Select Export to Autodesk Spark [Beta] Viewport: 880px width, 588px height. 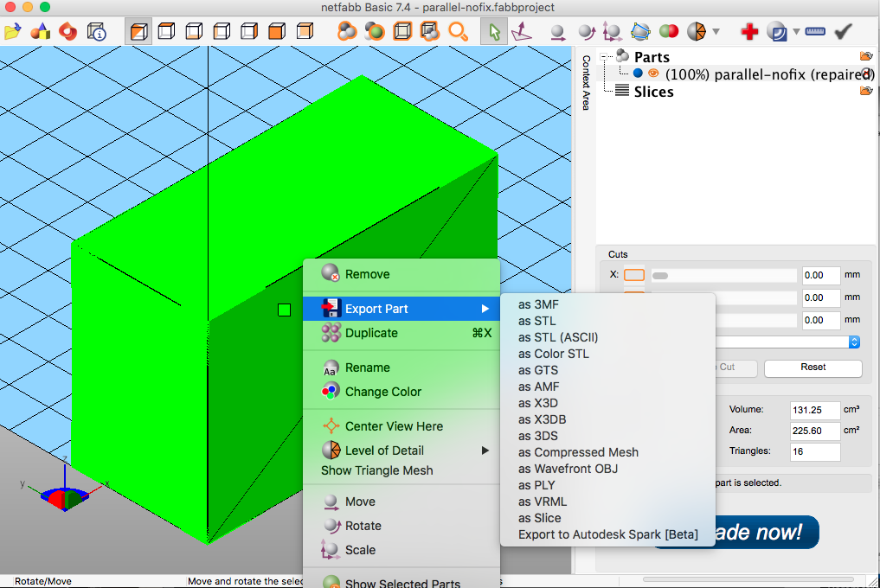pos(607,534)
